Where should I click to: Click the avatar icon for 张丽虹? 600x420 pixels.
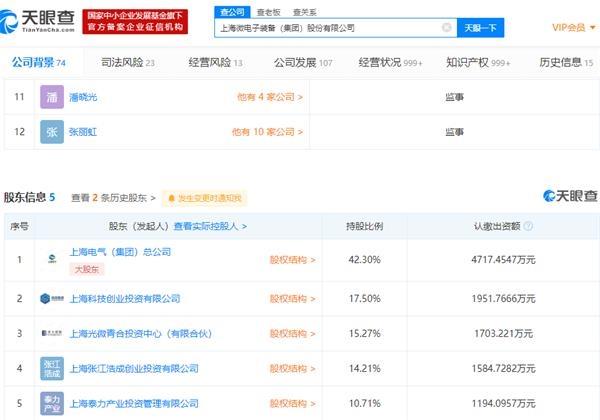pos(52,132)
